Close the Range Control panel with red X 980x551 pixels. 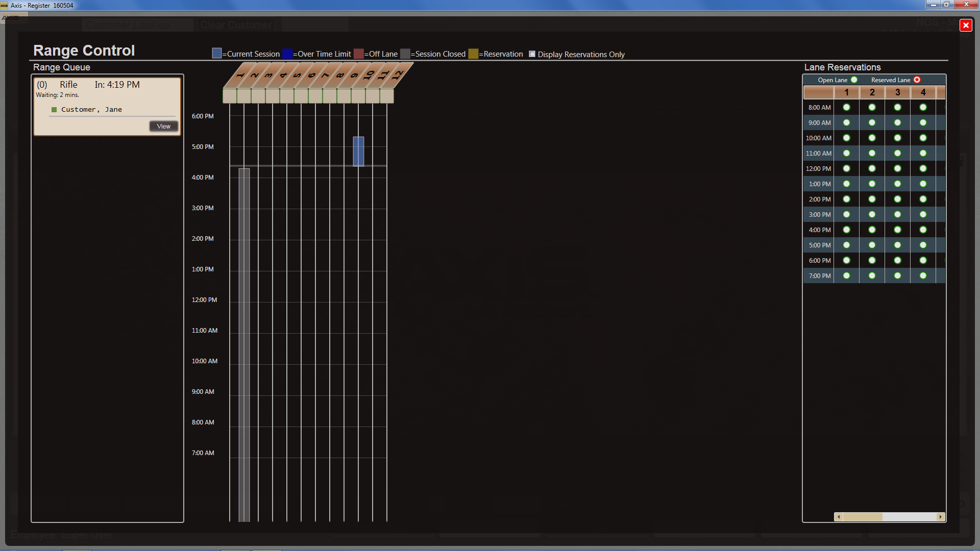(x=966, y=25)
